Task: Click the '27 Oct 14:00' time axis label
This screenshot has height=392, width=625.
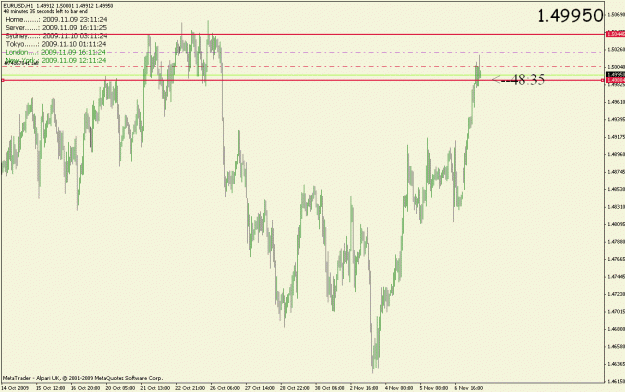Action: tap(260, 388)
